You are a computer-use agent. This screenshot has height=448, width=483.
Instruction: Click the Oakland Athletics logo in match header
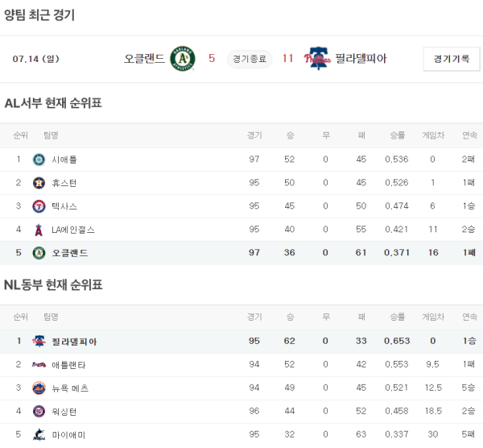(x=183, y=59)
